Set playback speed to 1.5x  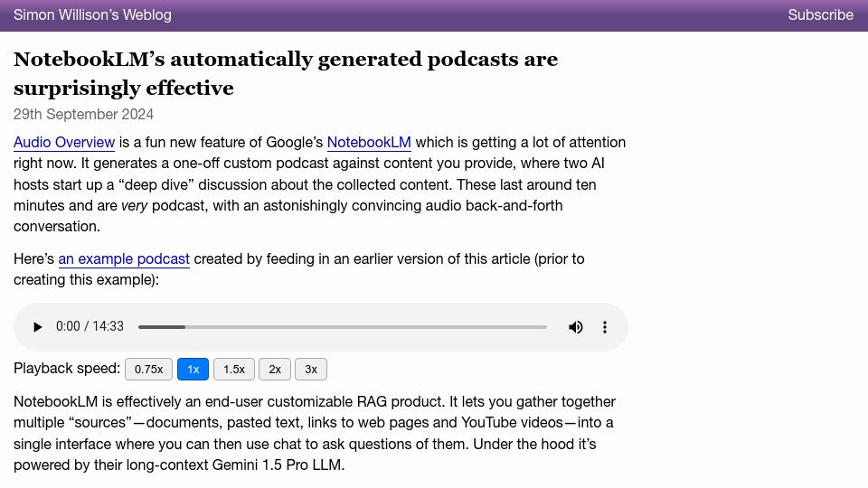[234, 369]
